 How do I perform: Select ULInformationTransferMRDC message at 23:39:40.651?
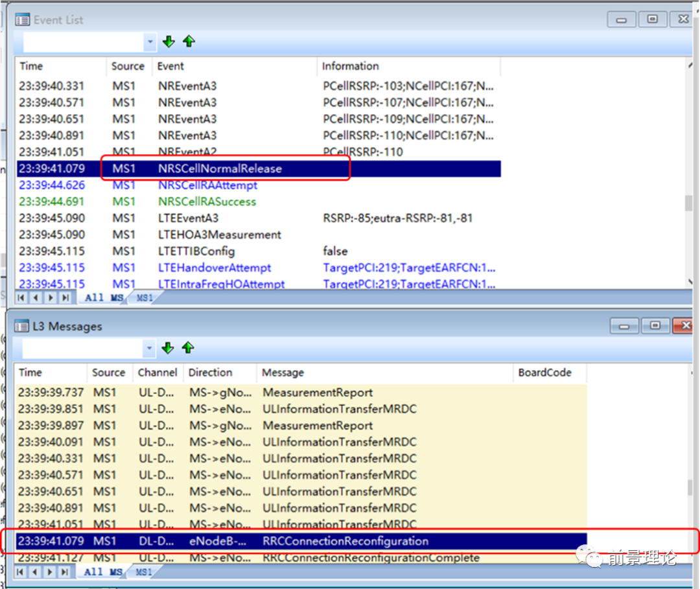(x=301, y=492)
